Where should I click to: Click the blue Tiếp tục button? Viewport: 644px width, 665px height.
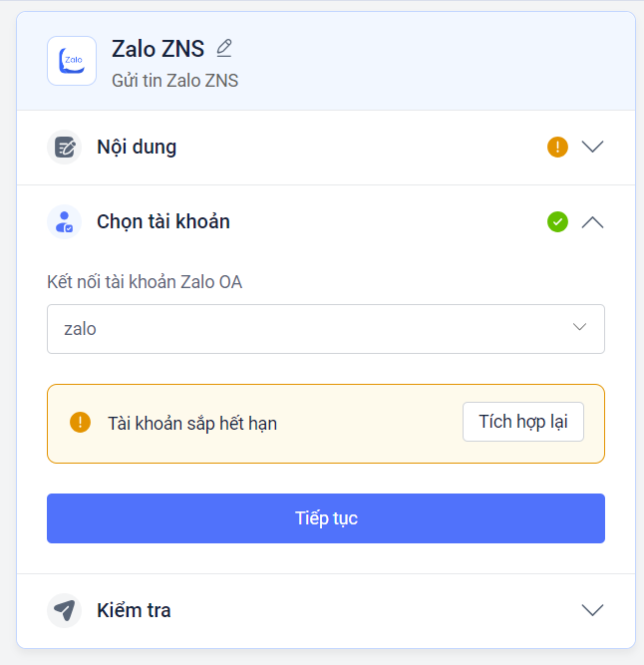(325, 518)
